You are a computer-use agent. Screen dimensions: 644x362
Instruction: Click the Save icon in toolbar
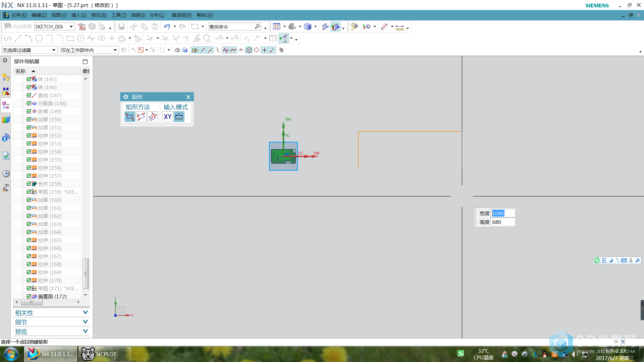(121, 26)
